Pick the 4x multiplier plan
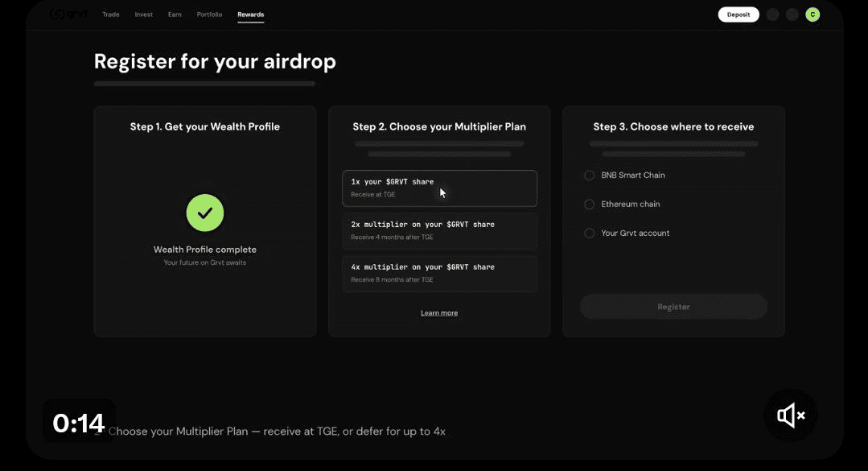 click(439, 273)
